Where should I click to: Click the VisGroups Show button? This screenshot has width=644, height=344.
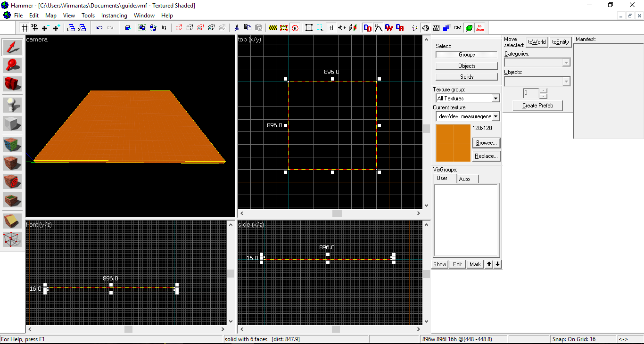point(440,264)
